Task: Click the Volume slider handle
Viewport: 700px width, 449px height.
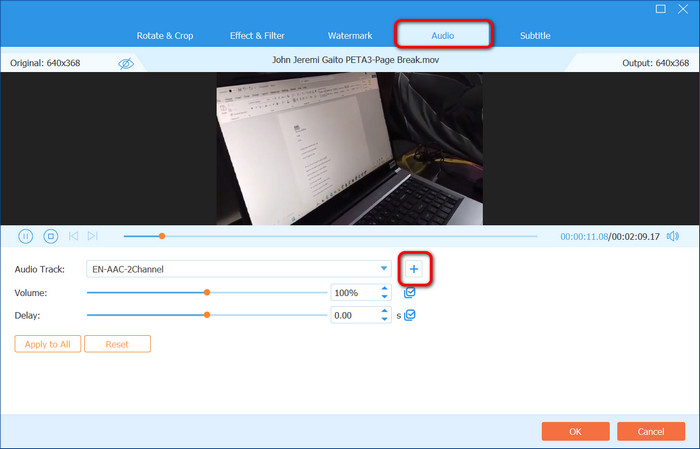Action: [x=207, y=293]
